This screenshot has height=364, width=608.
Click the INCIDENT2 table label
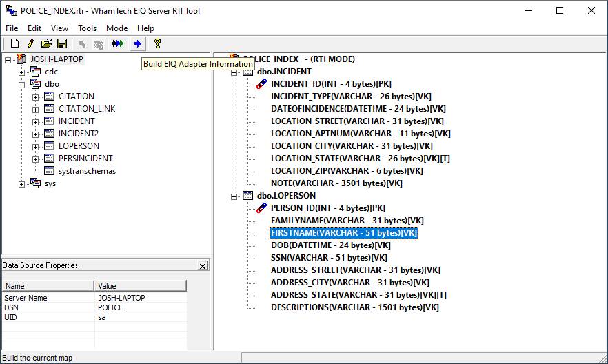[79, 133]
